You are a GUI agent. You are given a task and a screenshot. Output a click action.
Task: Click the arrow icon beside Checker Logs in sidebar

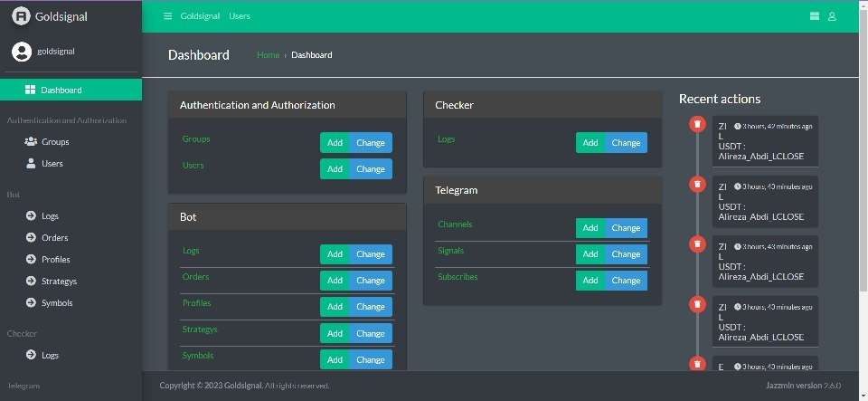31,355
